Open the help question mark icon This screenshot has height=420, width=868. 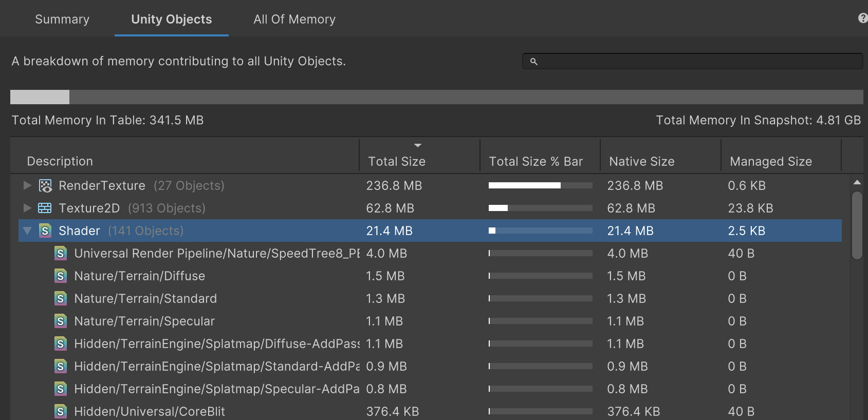pyautogui.click(x=862, y=18)
